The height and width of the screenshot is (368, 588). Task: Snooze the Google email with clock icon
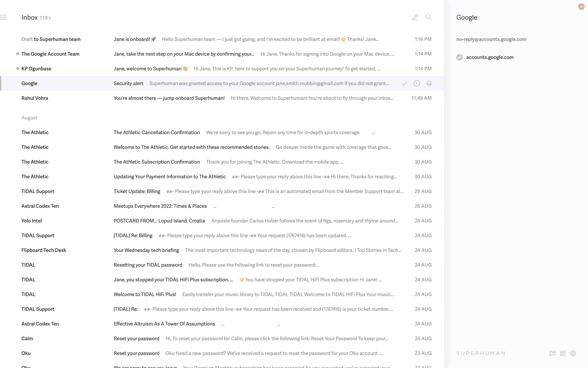[x=417, y=83]
